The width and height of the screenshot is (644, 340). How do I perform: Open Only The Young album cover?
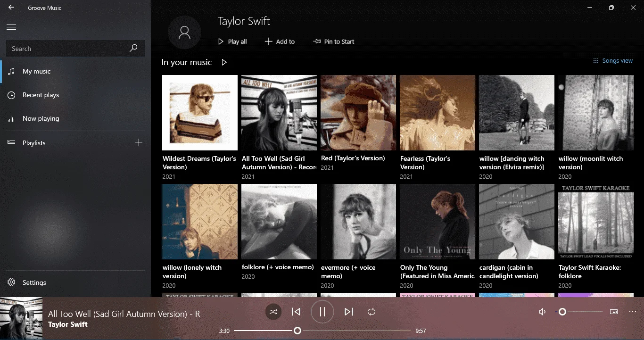pos(438,222)
